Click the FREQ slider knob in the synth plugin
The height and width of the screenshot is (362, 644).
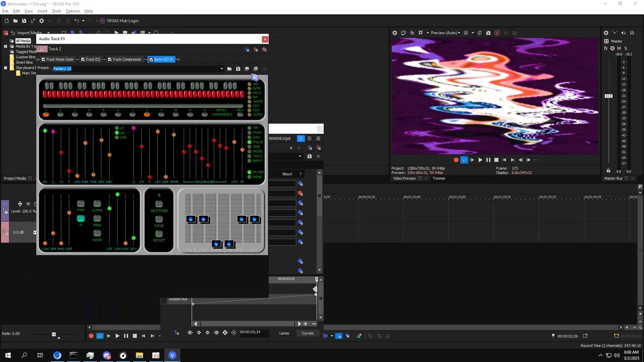[191, 219]
